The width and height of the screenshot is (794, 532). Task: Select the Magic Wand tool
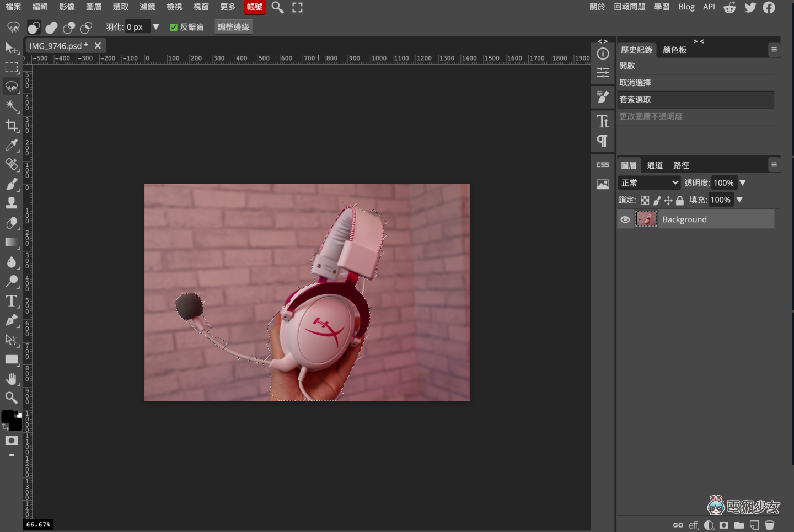tap(12, 105)
